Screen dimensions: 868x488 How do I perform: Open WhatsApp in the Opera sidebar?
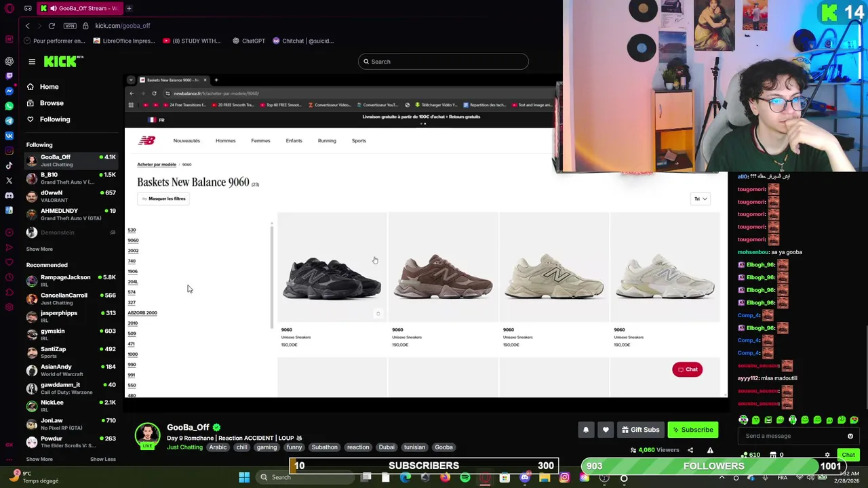click(x=9, y=106)
